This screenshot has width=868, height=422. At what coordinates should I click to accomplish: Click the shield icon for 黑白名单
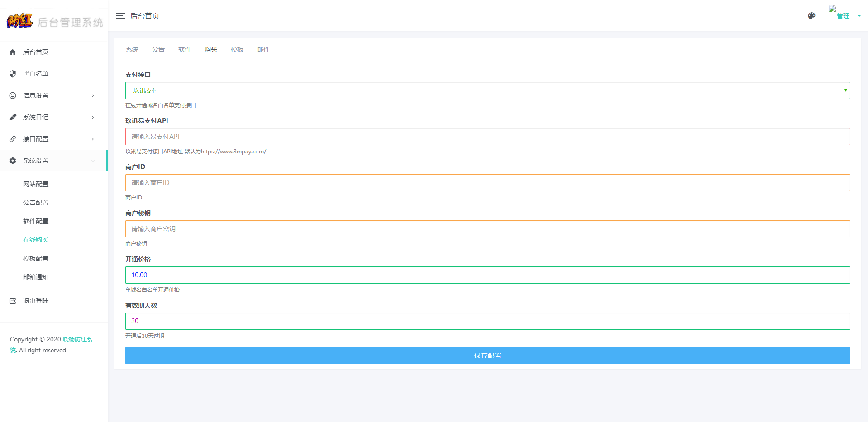pyautogui.click(x=13, y=74)
